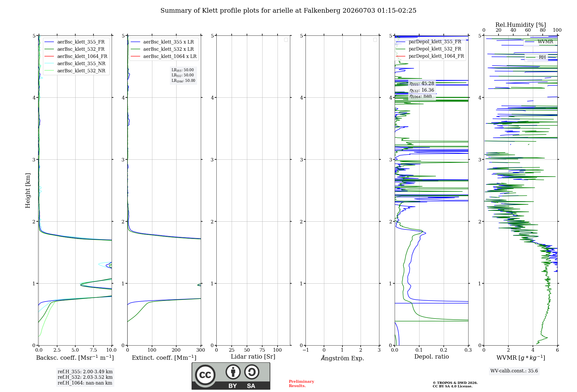577x392 pixels.
Task: Click parDepol_klett_355_FR legend entry
Action: click(x=429, y=42)
